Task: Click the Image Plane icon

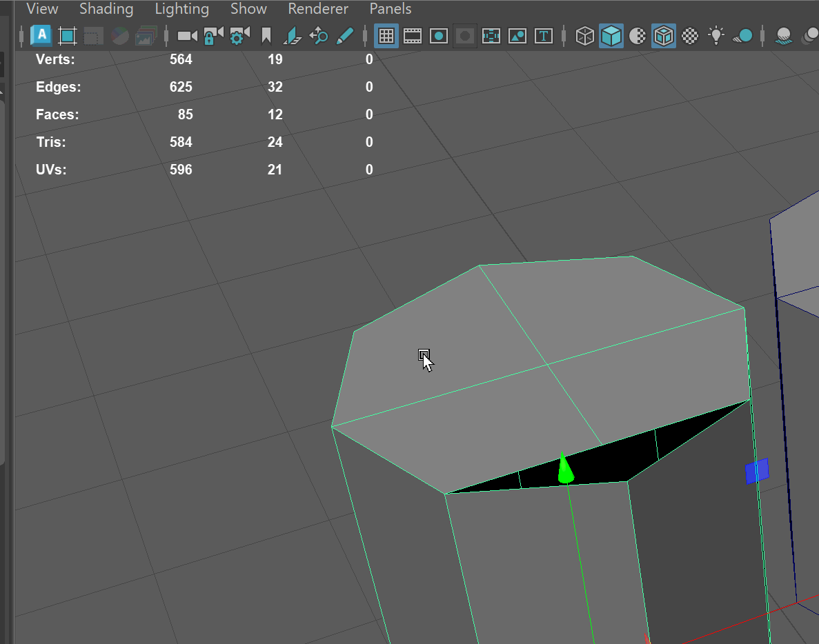Action: point(293,36)
